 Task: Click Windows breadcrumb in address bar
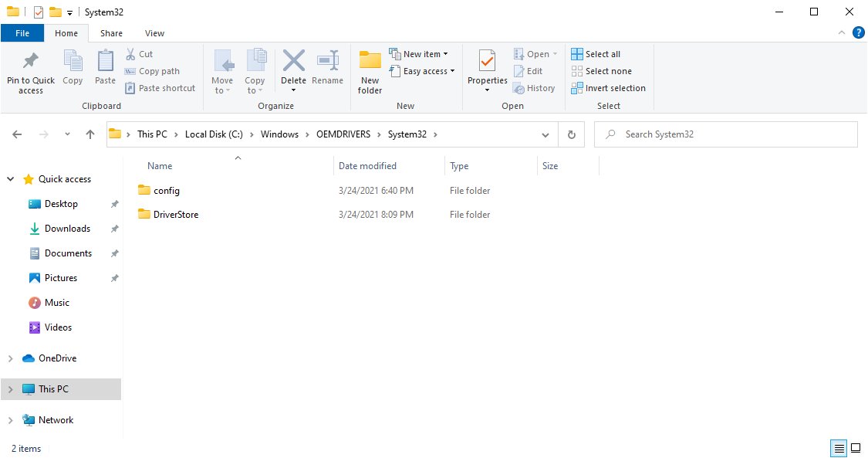tap(279, 134)
